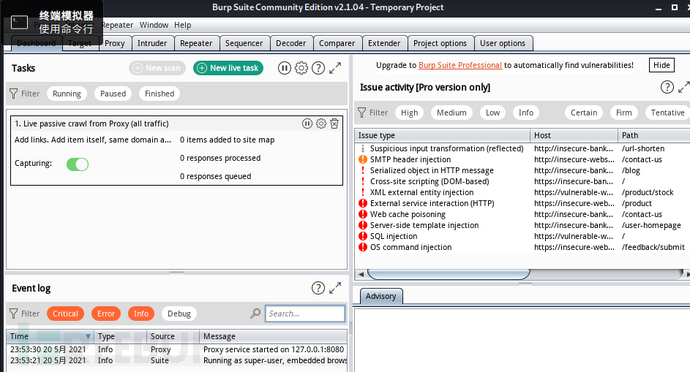Click the Issue activity filter funnel icon
Screen dimensions: 690x372
click(x=362, y=112)
